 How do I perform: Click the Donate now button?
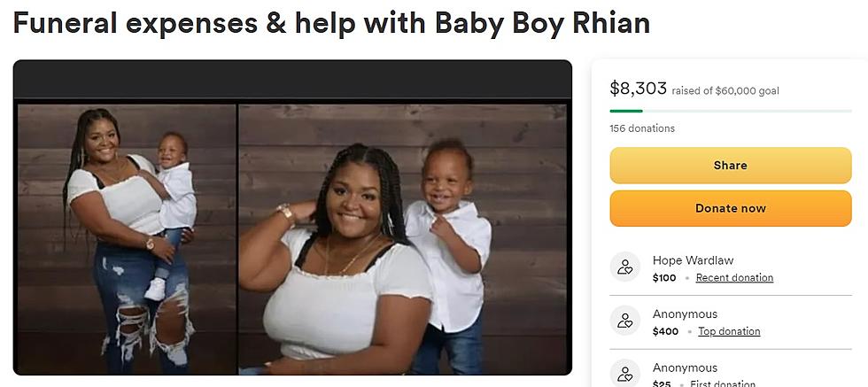click(730, 208)
